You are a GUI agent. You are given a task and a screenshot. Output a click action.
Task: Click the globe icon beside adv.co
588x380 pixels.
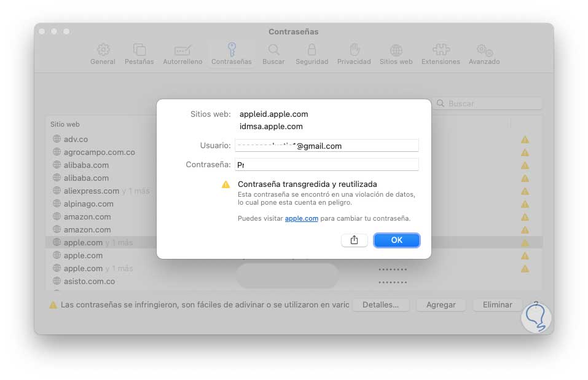[x=57, y=139]
